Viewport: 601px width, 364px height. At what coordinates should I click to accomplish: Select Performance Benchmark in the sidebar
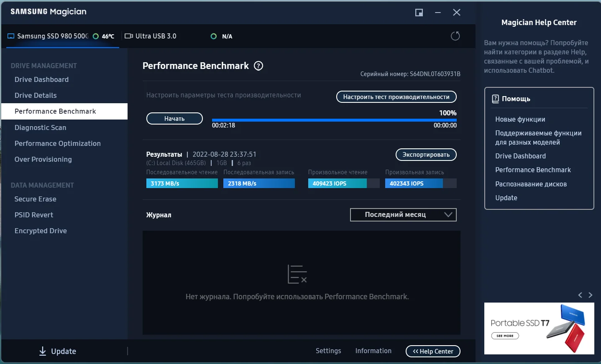tap(64, 111)
